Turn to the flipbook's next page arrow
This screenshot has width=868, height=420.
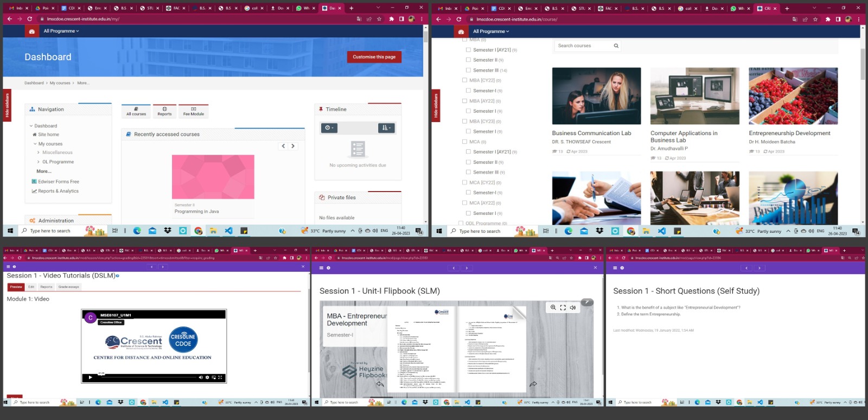coord(533,384)
